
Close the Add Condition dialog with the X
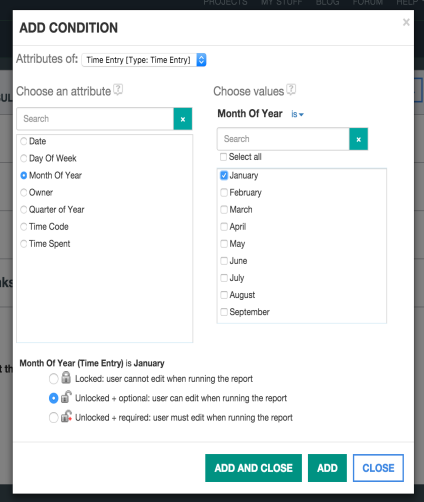click(x=406, y=22)
